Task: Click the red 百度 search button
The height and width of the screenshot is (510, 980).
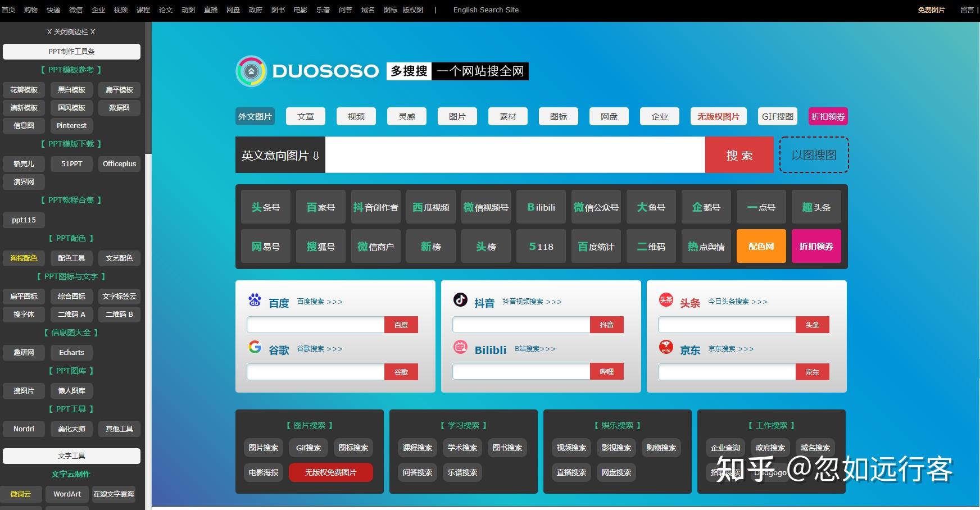Action: [x=401, y=325]
